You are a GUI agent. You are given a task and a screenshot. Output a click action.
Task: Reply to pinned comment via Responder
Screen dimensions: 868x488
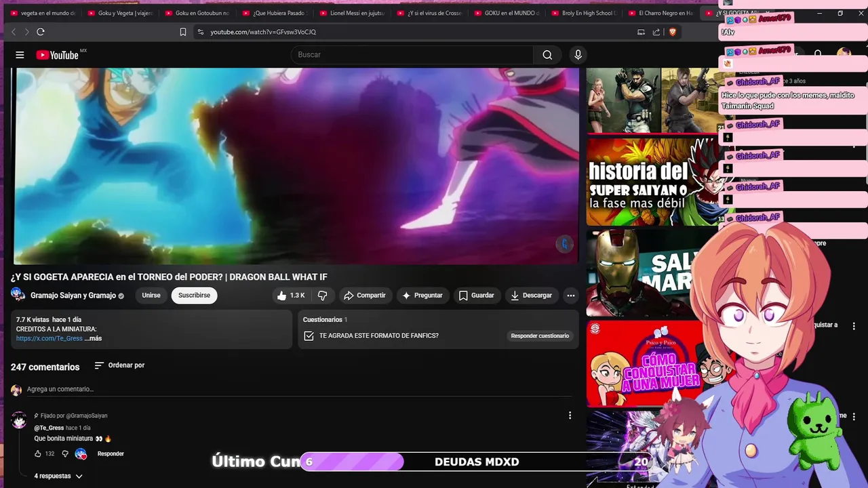(x=111, y=453)
